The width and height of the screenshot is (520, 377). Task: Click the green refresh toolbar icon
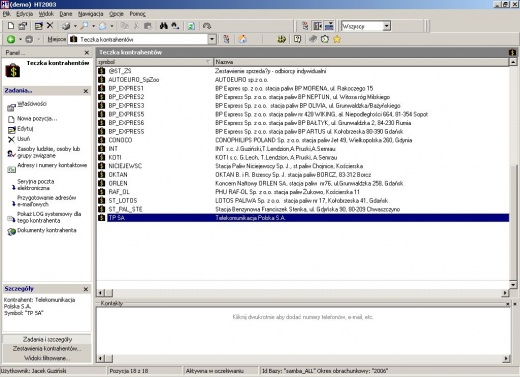[x=191, y=26]
